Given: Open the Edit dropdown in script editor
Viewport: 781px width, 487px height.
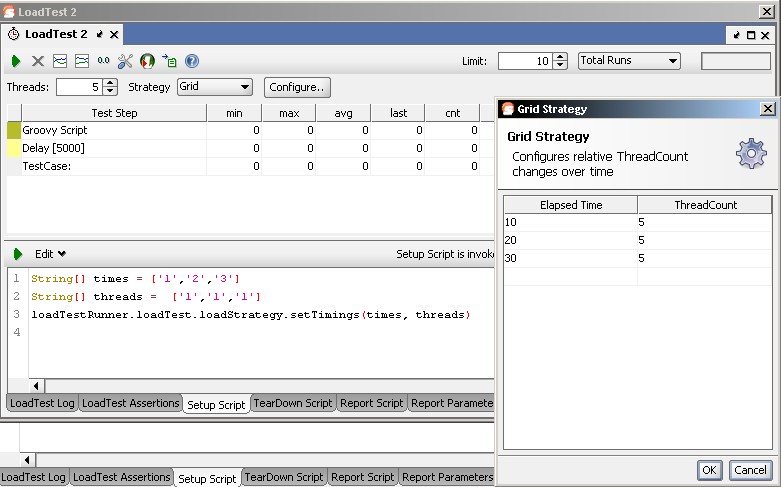Looking at the screenshot, I should pyautogui.click(x=50, y=254).
